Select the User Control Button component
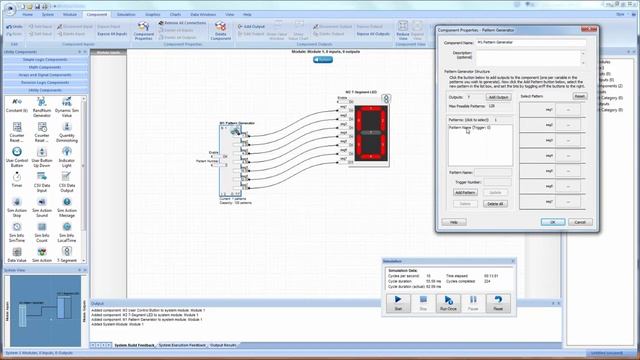 (17, 157)
